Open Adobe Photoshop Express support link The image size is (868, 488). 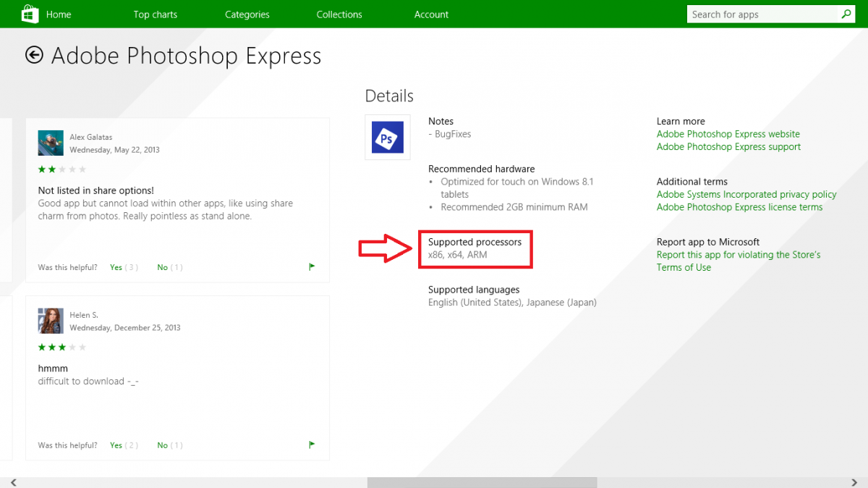(x=728, y=147)
